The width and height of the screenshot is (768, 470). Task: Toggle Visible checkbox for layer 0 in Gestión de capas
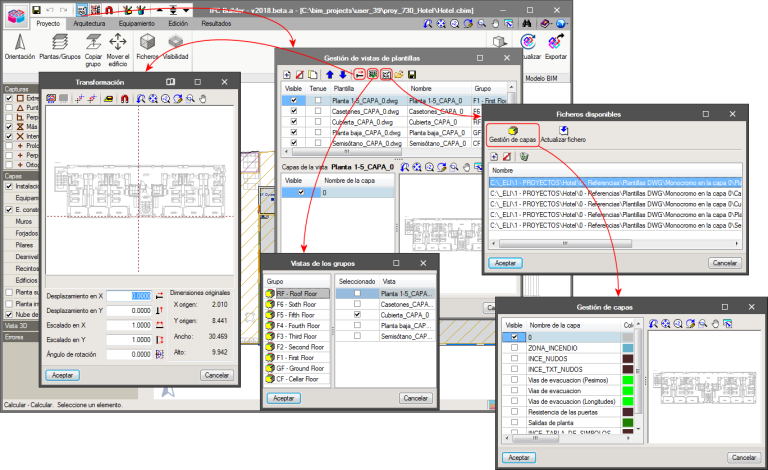(514, 337)
